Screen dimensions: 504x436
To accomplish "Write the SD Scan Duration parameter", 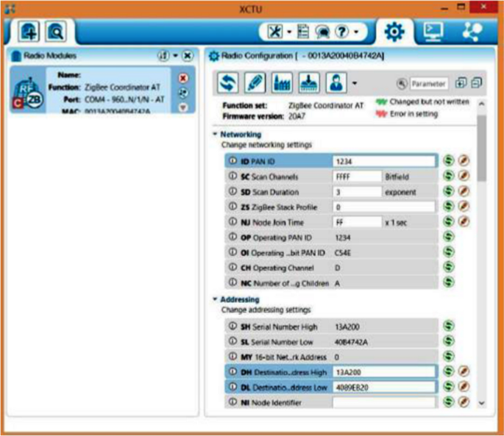I will pyautogui.click(x=464, y=191).
